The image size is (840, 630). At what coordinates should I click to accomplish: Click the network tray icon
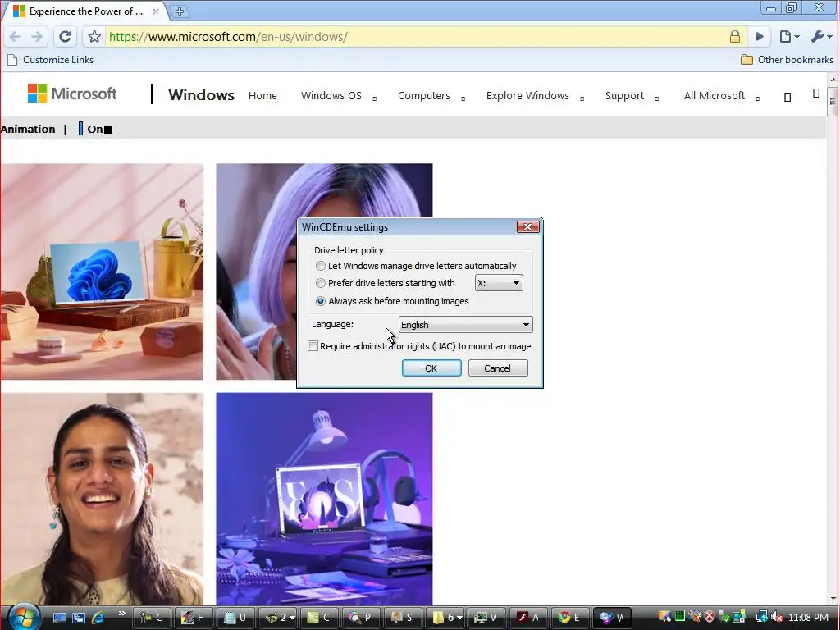[762, 618]
